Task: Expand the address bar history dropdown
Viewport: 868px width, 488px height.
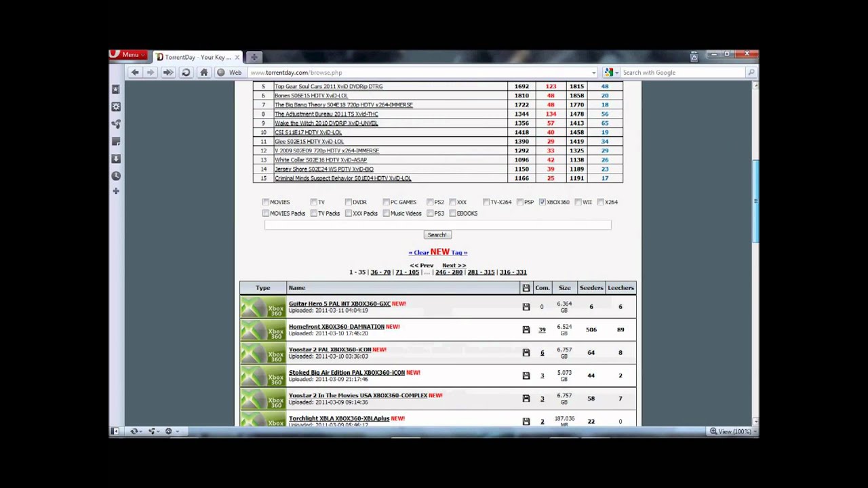Action: 593,73
